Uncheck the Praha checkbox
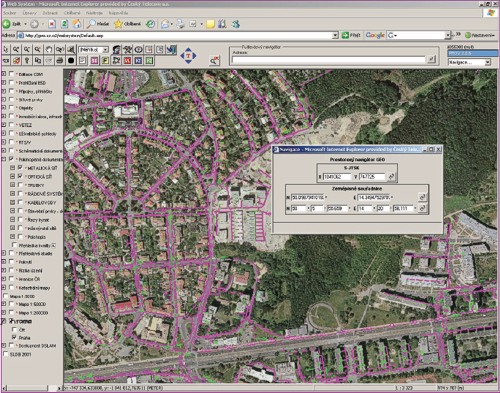The image size is (500, 393). point(14,337)
